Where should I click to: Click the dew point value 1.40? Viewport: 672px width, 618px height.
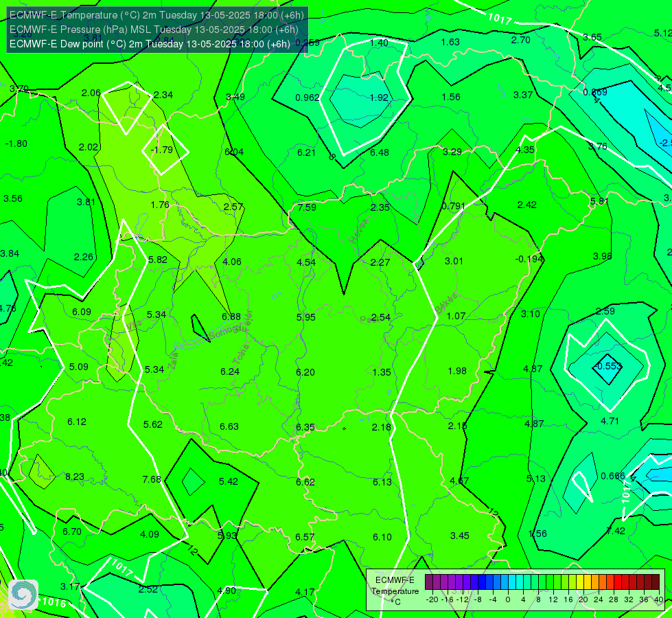tap(379, 43)
